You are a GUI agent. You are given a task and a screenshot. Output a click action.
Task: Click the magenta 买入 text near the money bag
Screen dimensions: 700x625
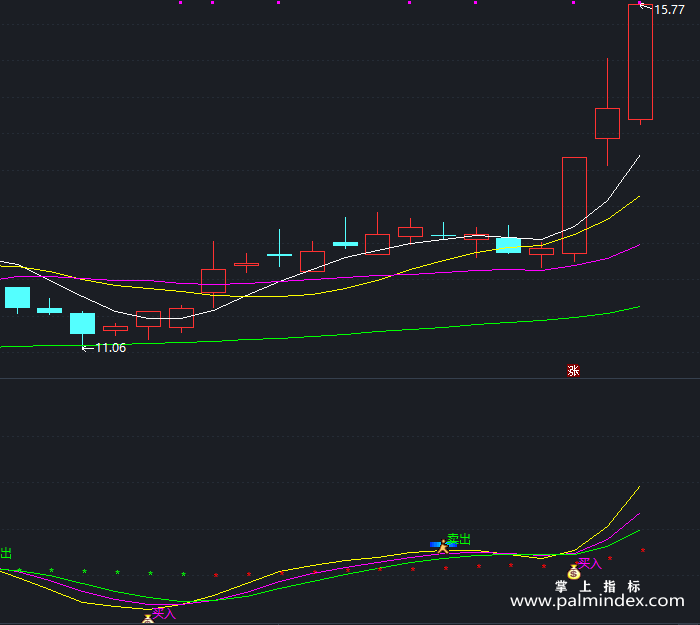click(590, 564)
